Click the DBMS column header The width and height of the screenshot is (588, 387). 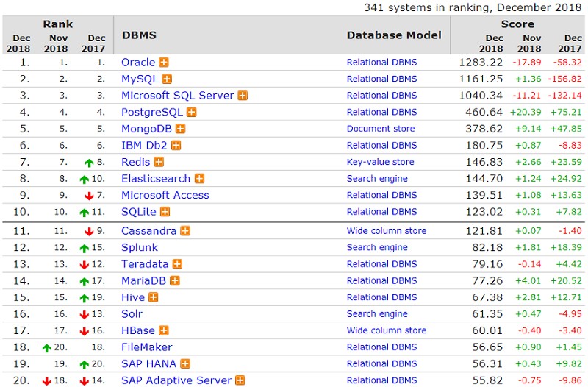click(139, 35)
